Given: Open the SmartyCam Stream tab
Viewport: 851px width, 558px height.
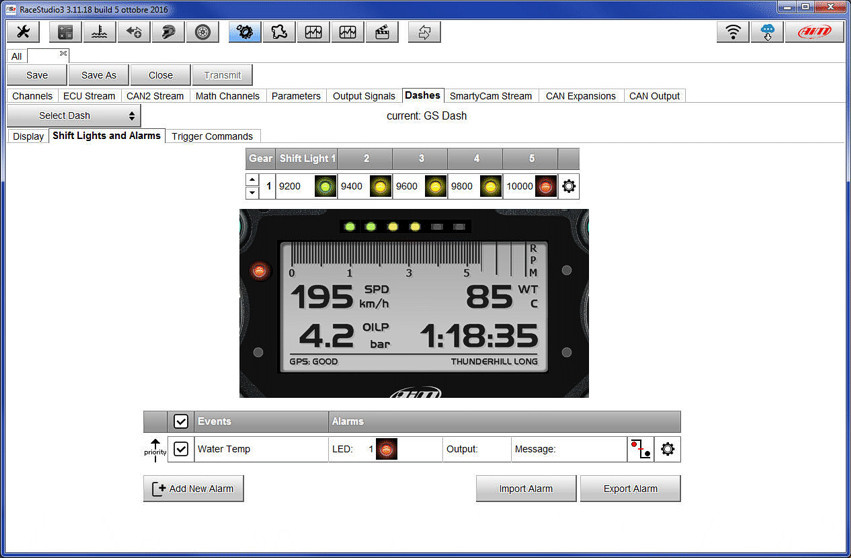Looking at the screenshot, I should (491, 96).
